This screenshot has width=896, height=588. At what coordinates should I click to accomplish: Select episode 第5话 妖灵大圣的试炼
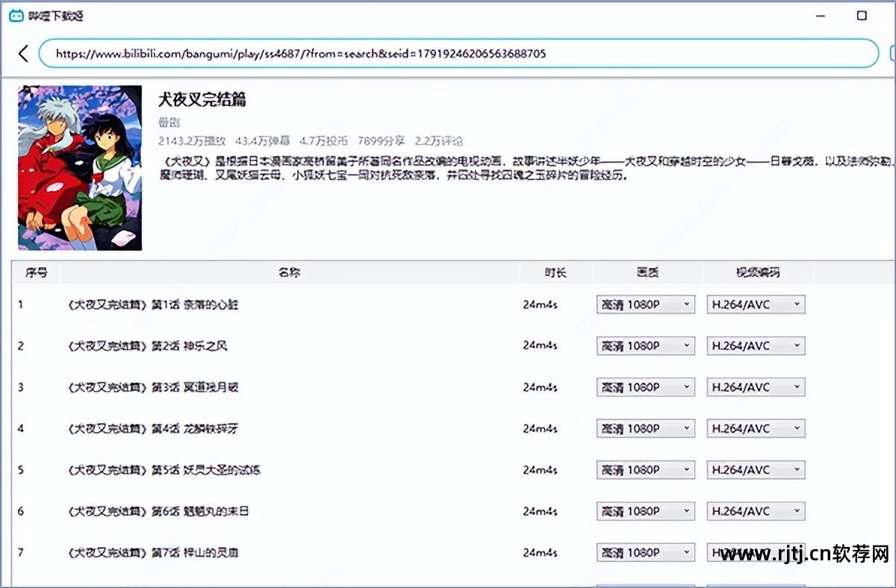point(164,470)
